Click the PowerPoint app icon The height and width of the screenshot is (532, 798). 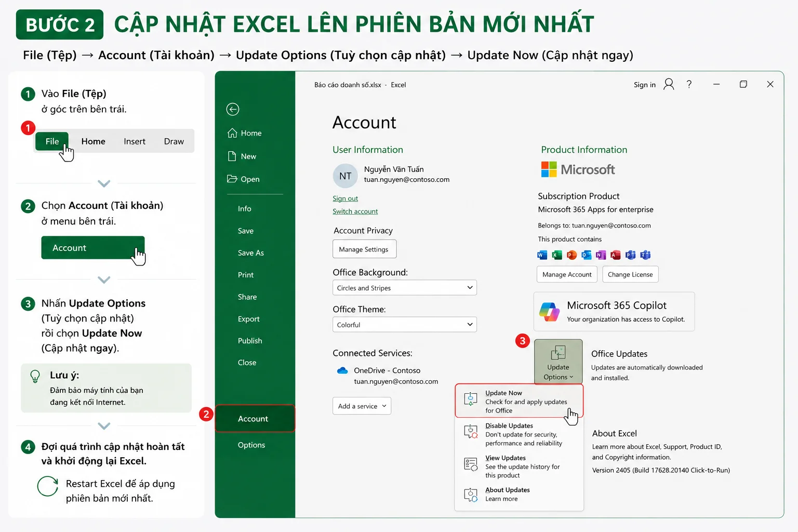[572, 255]
